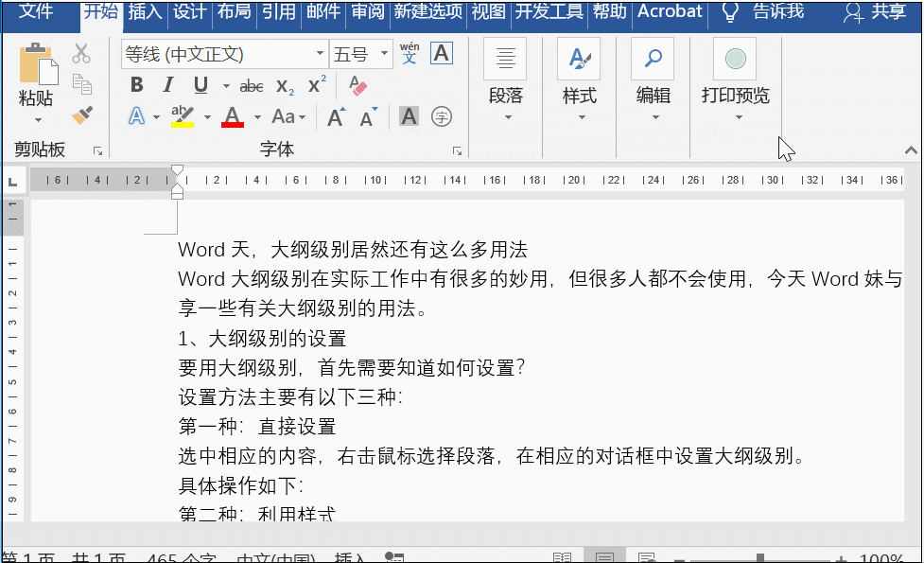Open the clipboard (剪贴板) dialog launcher
The image size is (924, 563).
[97, 151]
